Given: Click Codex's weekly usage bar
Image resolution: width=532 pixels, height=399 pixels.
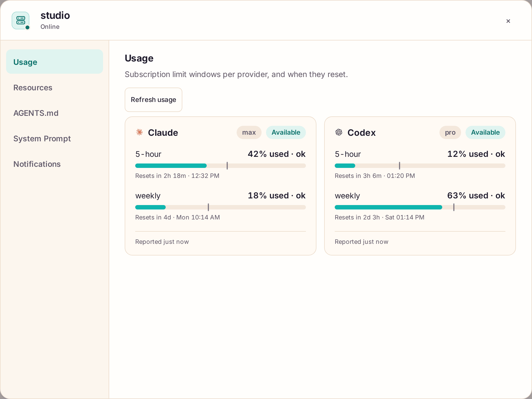Looking at the screenshot, I should click(420, 207).
